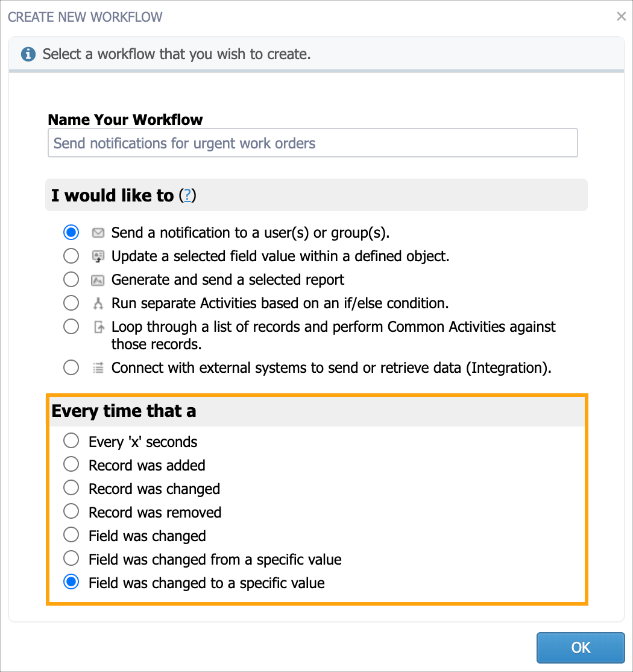633x672 pixels.
Task: Click the generate report image icon
Action: click(98, 281)
